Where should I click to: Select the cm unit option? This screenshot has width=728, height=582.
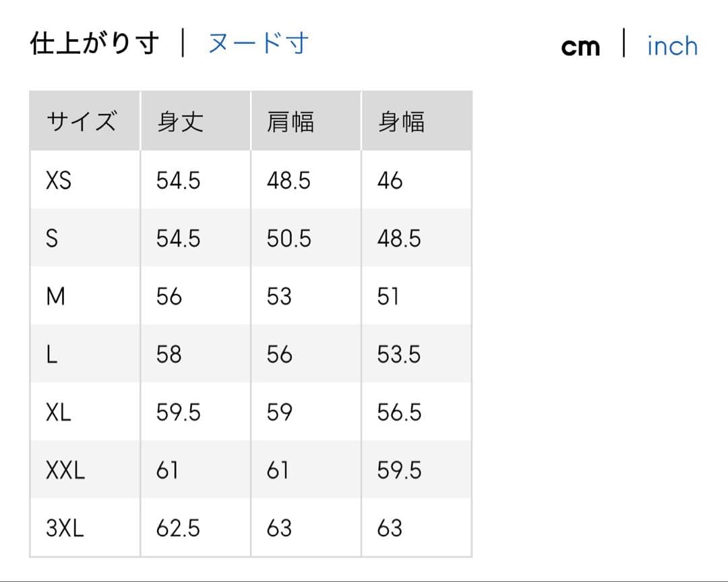tap(580, 47)
